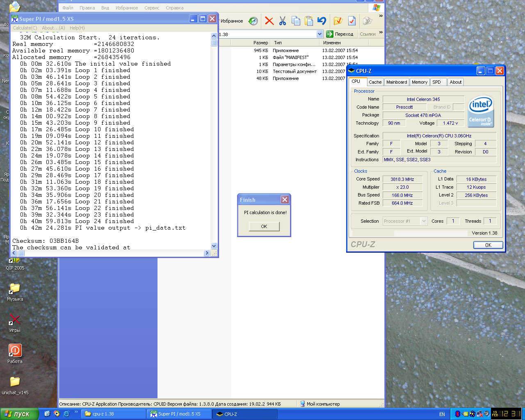Image resolution: width=525 pixels, height=420 pixels.
Task: Click the paste clipboard icon in Explorer toolbar
Action: (309, 21)
